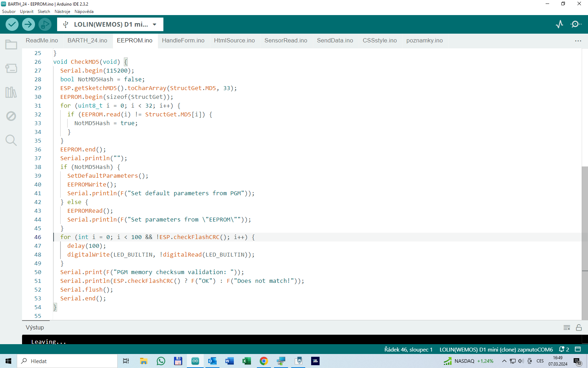Open the Serial Plotter
588x368 pixels.
click(x=559, y=24)
